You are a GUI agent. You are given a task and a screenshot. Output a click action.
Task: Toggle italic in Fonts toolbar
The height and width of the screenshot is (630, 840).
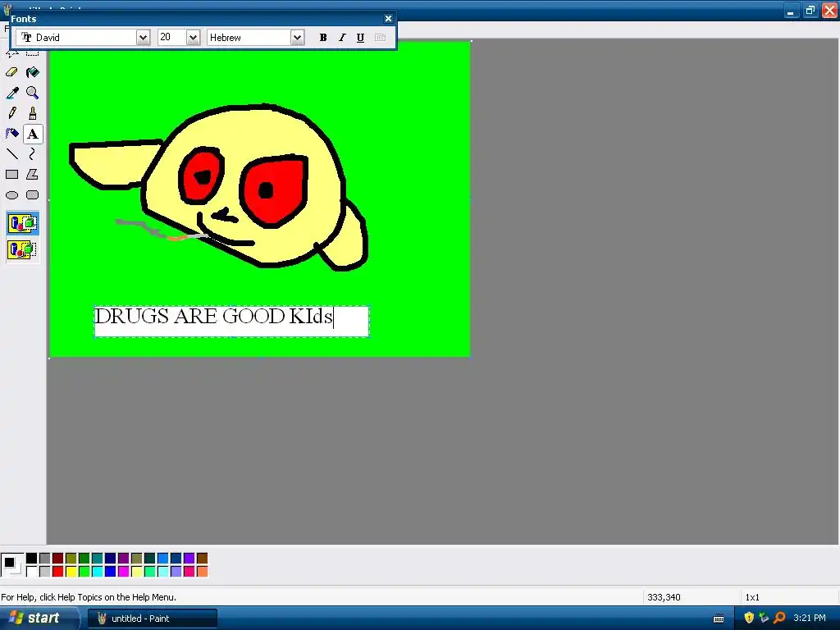point(342,38)
